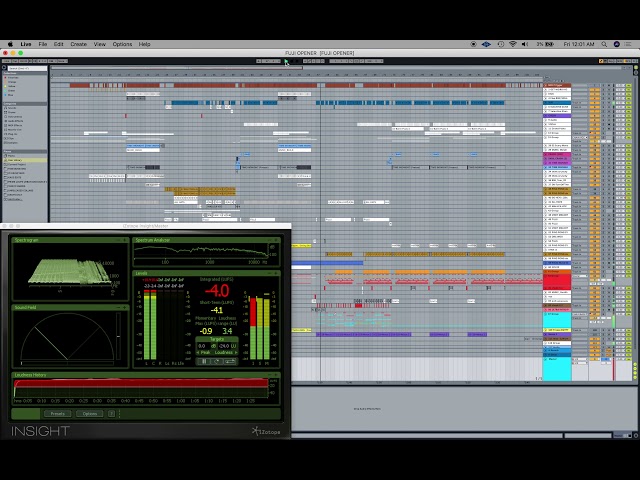The image size is (640, 480).
Task: Click the yellow clip near the playhead
Action: click(x=302, y=246)
